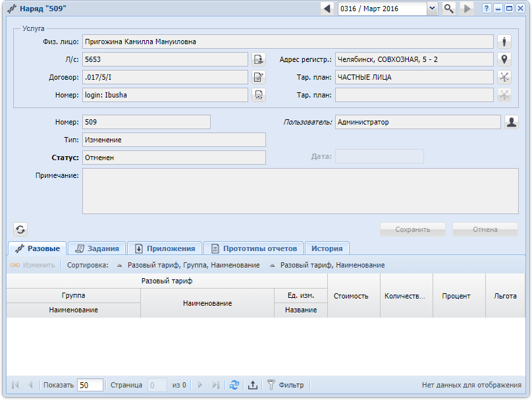Open the Приложения tab
This screenshot has width=532, height=400.
click(x=165, y=248)
